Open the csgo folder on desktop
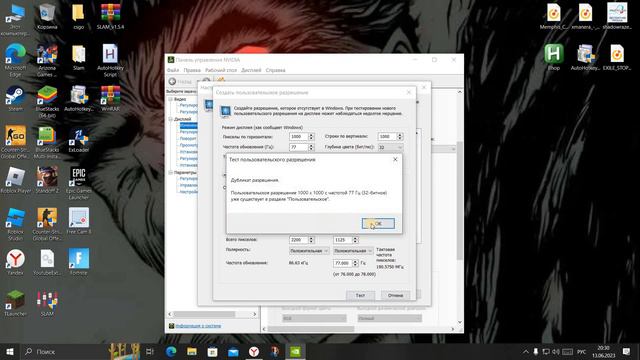The height and width of the screenshot is (360, 640). click(78, 17)
